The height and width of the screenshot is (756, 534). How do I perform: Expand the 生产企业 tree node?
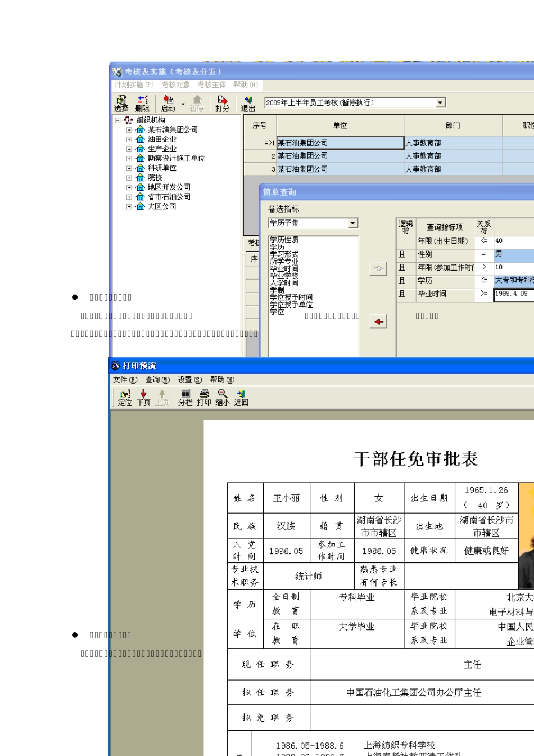pyautogui.click(x=129, y=148)
